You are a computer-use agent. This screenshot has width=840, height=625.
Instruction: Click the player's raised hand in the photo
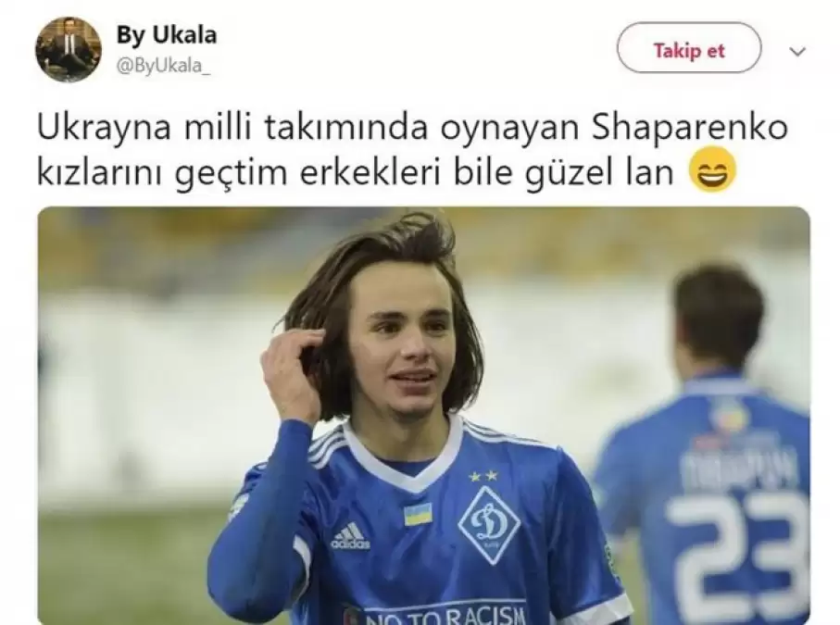click(x=292, y=375)
